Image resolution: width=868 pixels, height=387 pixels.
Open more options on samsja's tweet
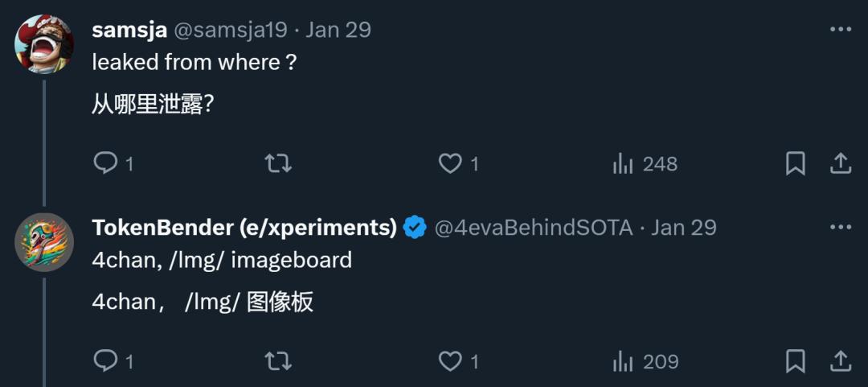[840, 30]
